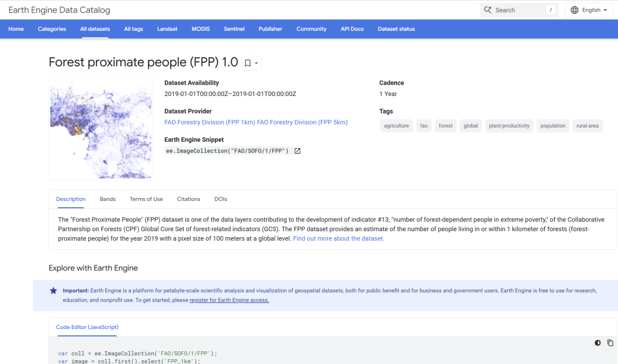618x364 pixels.
Task: Click the dataset preview map thumbnail
Action: coord(101,128)
